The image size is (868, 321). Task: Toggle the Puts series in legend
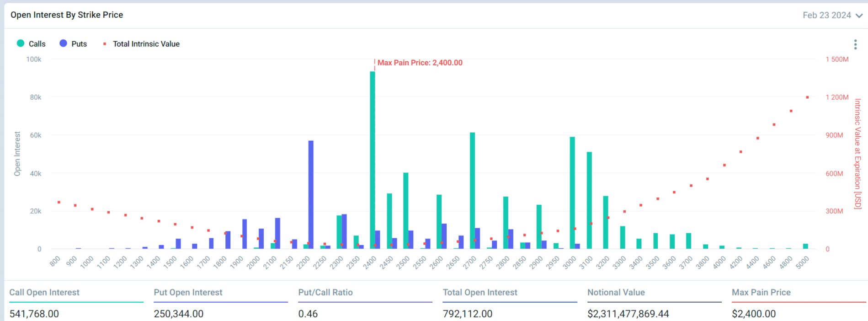coord(79,44)
